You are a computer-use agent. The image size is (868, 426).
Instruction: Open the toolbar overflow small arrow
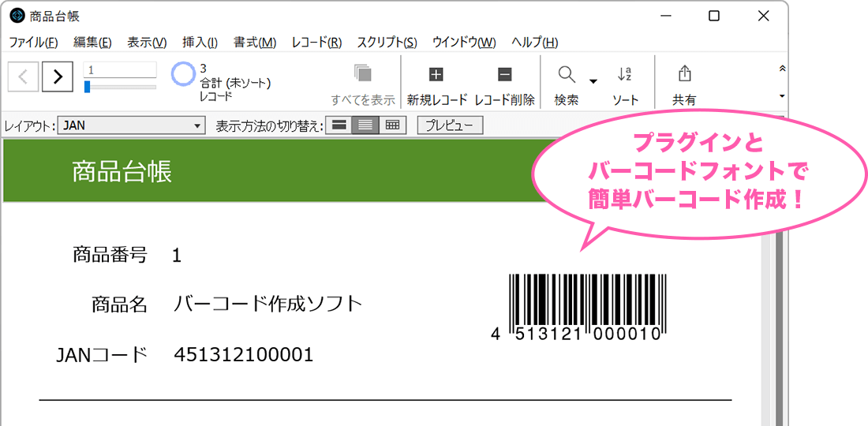pos(782,95)
